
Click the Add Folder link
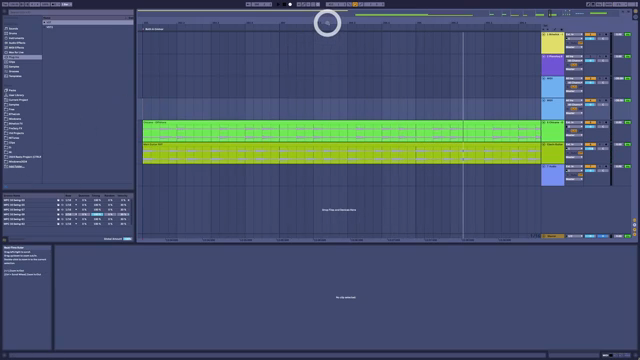tap(16, 167)
